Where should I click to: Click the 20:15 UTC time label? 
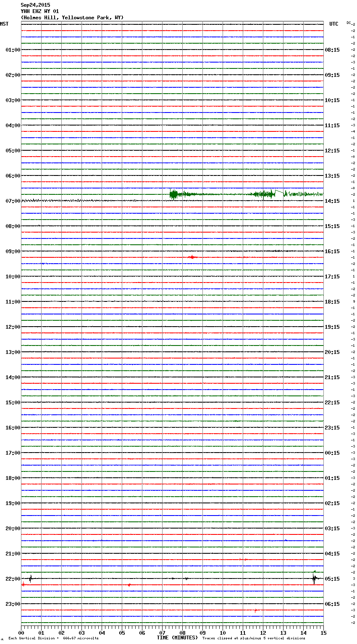click(x=332, y=352)
